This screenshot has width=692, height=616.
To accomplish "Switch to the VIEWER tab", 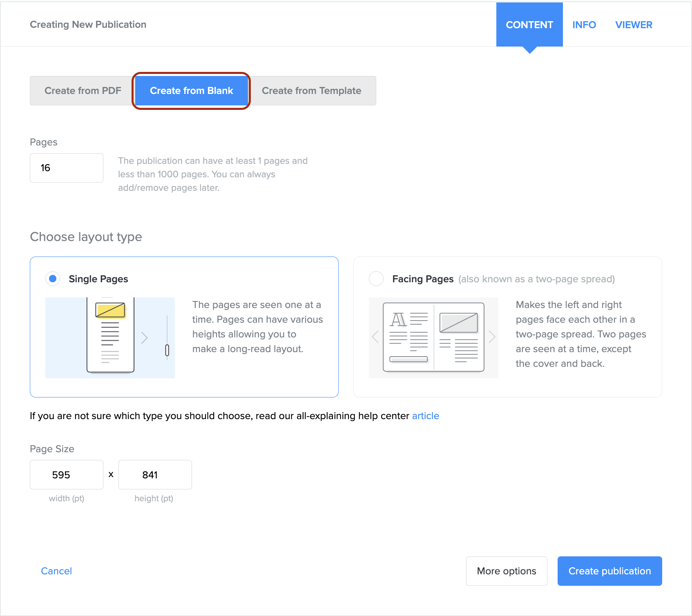I will [x=634, y=25].
